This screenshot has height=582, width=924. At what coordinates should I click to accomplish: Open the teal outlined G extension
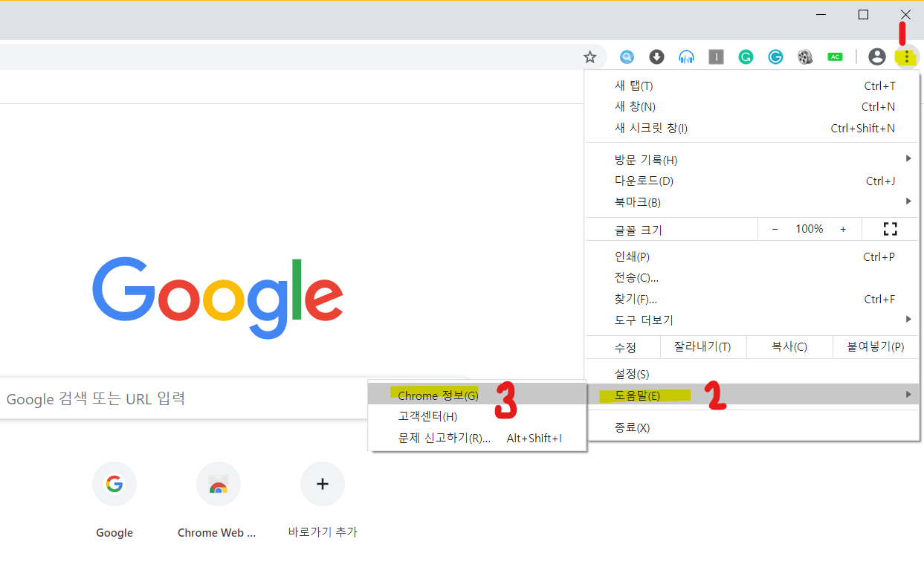775,56
